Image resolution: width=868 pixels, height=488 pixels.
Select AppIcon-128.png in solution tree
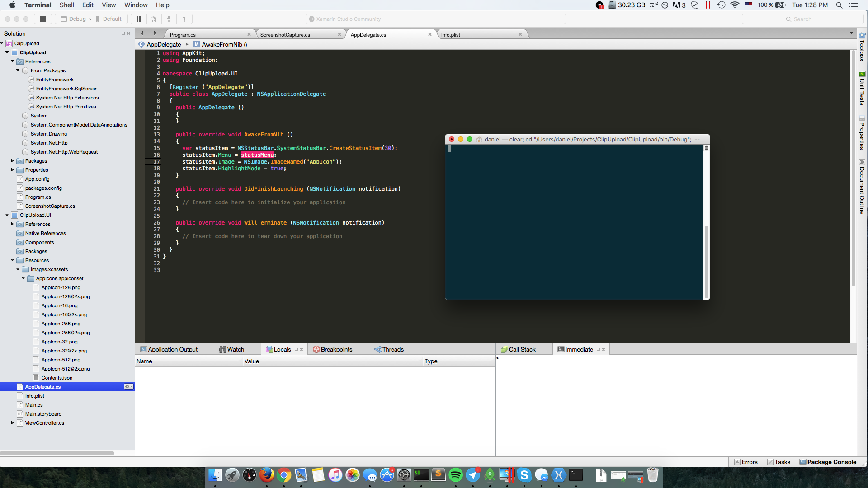click(x=61, y=287)
